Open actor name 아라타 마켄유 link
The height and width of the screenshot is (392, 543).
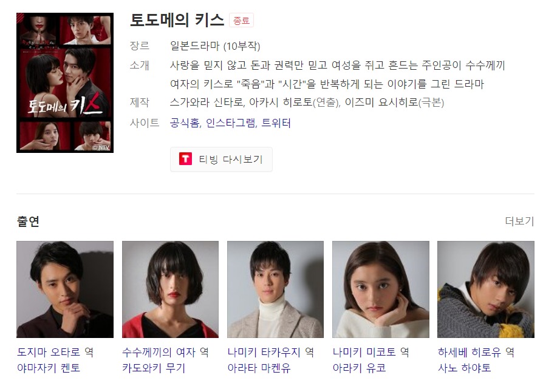259,368
